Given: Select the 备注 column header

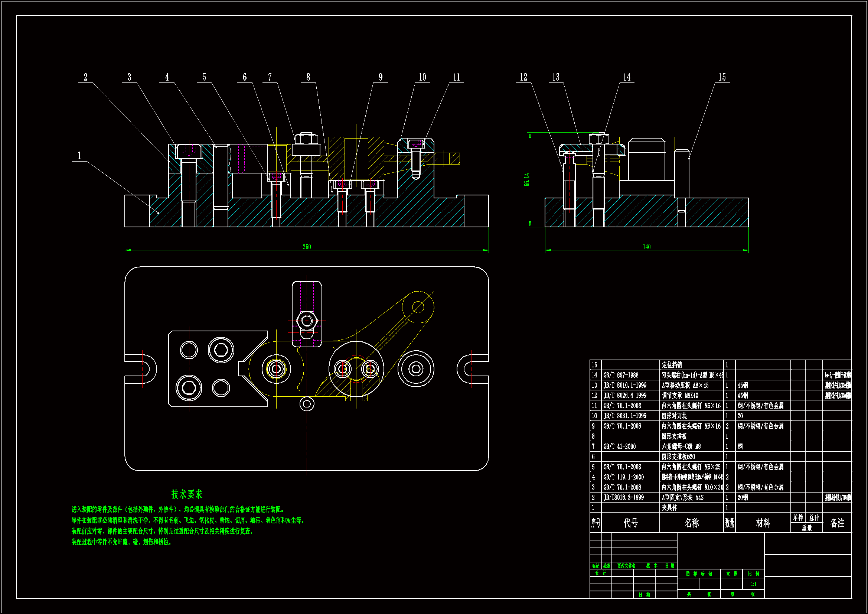Looking at the screenshot, I should 837,523.
